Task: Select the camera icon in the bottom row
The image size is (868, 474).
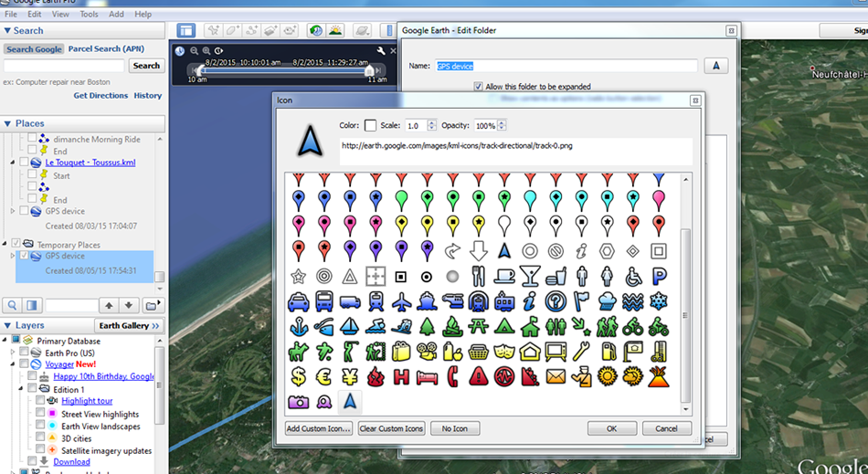Action: (298, 401)
